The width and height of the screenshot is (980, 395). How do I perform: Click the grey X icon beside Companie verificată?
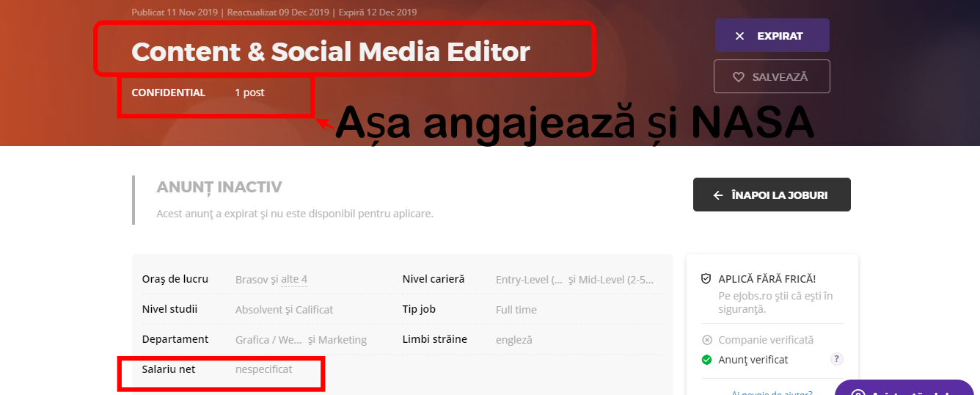[x=707, y=340]
